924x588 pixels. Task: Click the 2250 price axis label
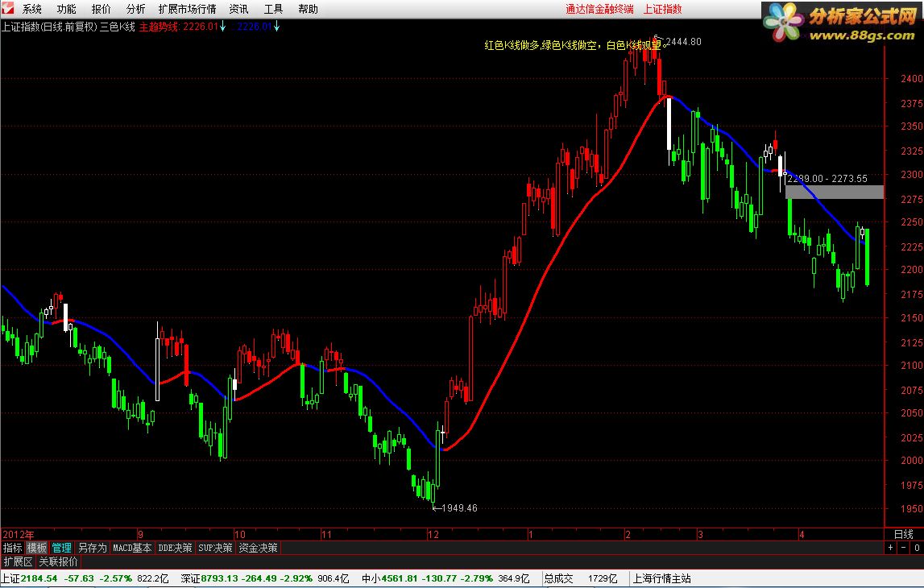pyautogui.click(x=911, y=222)
